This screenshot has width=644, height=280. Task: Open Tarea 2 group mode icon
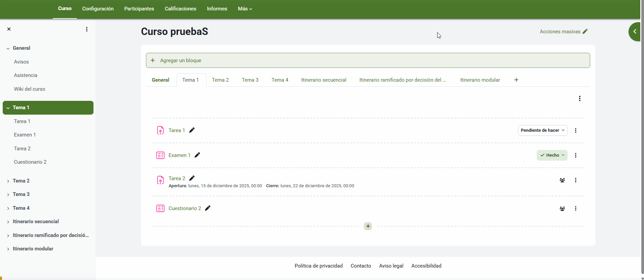click(562, 180)
